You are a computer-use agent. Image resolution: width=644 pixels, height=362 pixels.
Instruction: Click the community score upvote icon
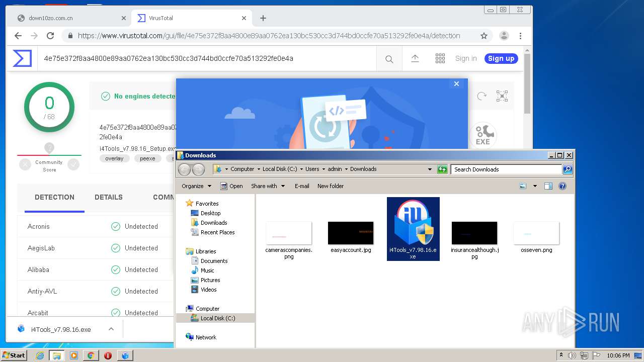pyautogui.click(x=73, y=164)
